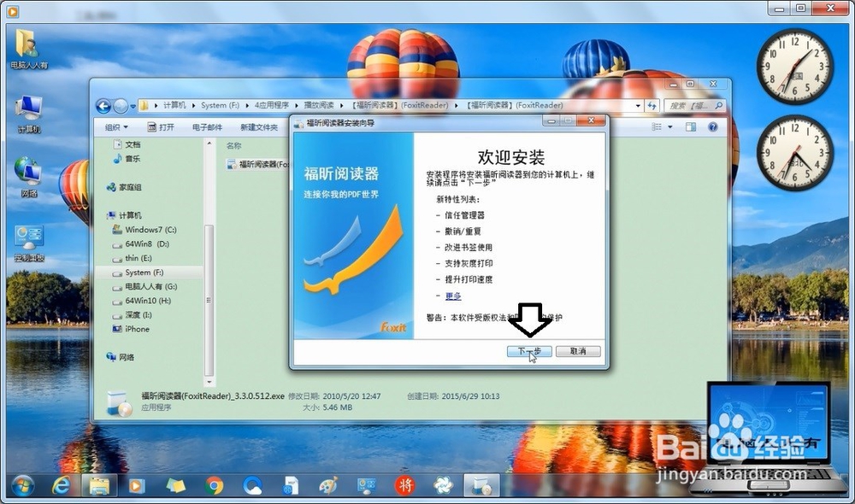Select 家庭组 in the navigation pane
Image resolution: width=855 pixels, height=504 pixels.
click(x=124, y=187)
